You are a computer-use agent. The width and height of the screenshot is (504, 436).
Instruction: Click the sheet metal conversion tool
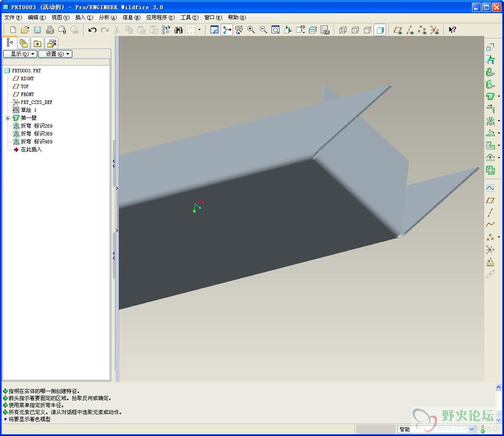tap(490, 47)
